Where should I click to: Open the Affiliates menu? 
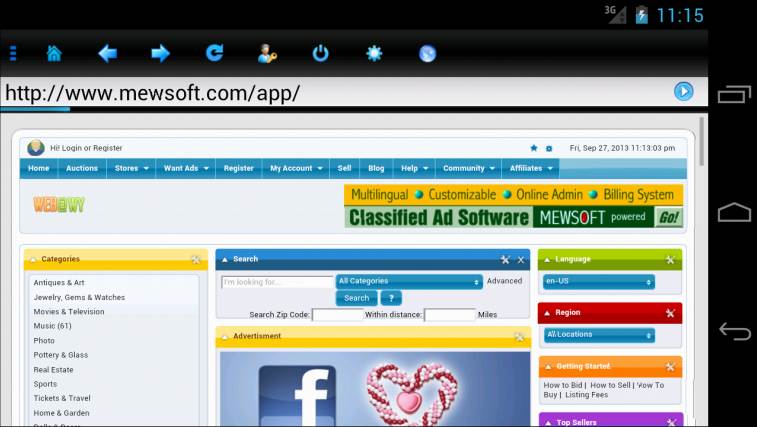click(x=531, y=168)
